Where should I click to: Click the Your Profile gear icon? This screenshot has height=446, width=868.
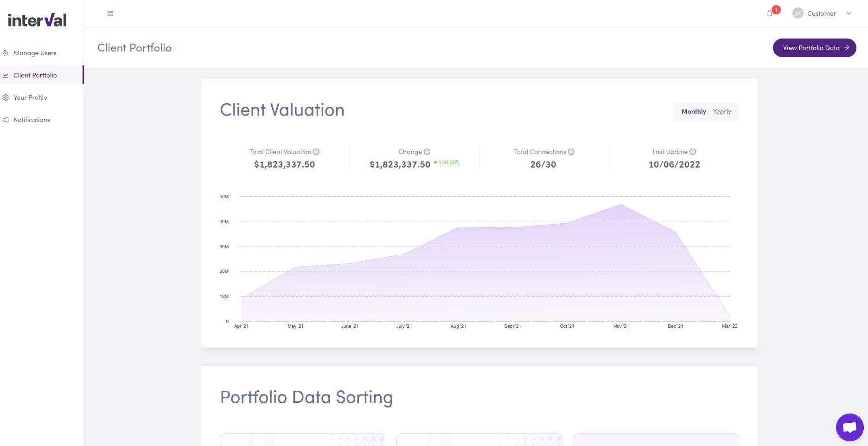tap(6, 97)
